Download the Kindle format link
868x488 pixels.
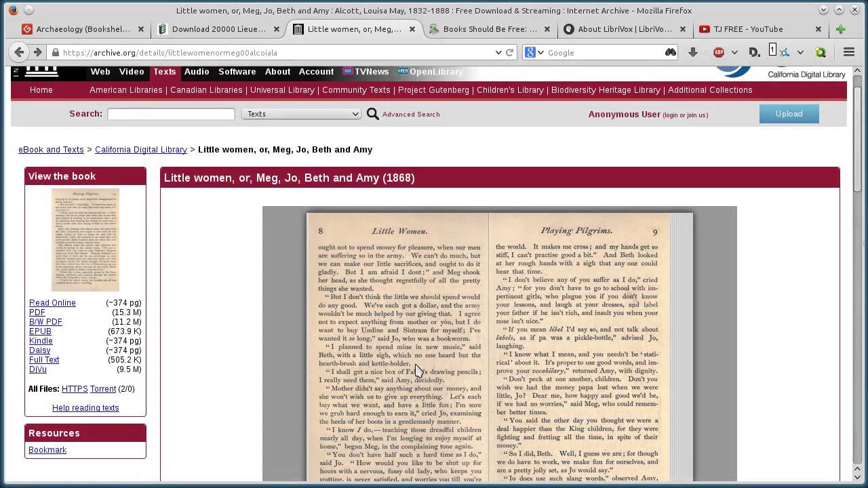41,341
